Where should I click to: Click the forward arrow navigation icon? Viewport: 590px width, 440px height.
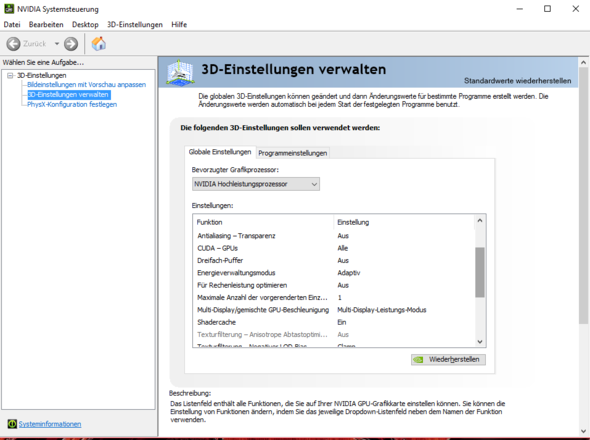click(x=71, y=44)
